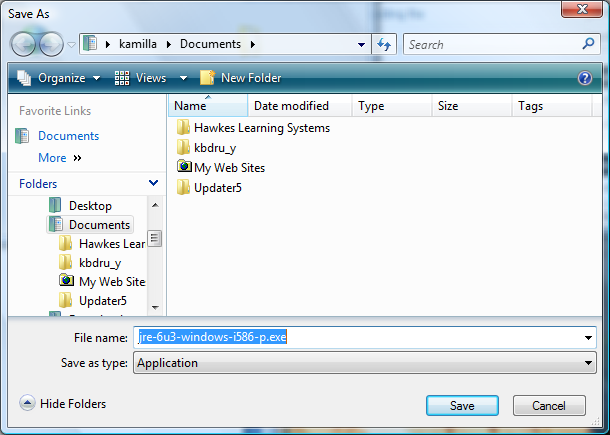Collapse the Folders pane chevron
Image resolution: width=610 pixels, height=435 pixels.
[x=153, y=184]
